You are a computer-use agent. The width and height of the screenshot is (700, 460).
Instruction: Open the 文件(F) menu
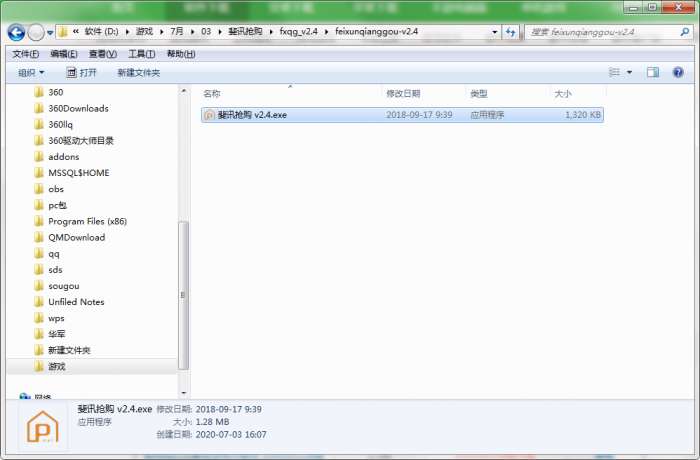click(x=25, y=54)
